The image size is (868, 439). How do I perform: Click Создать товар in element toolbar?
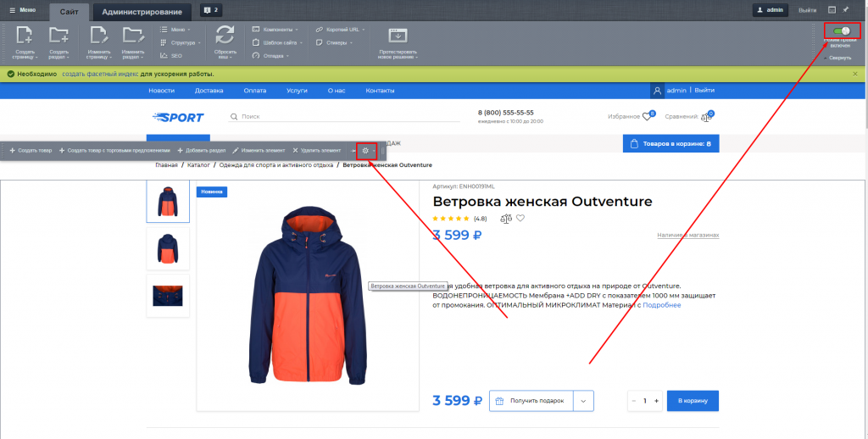coord(31,151)
